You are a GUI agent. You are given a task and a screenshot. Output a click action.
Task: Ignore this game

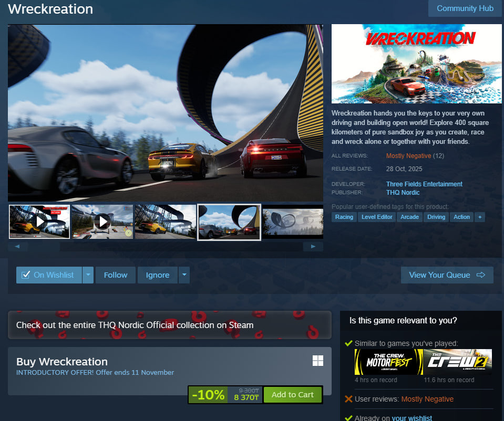tap(158, 275)
